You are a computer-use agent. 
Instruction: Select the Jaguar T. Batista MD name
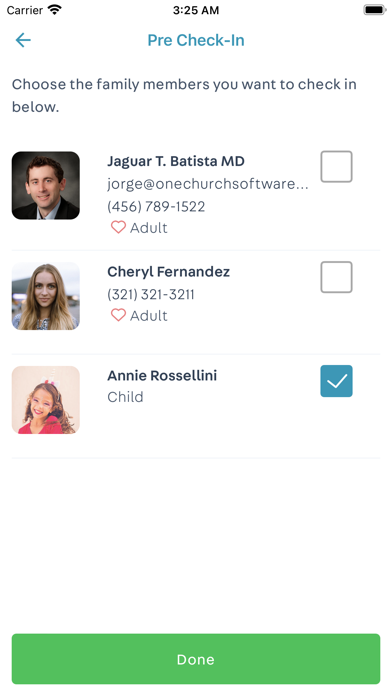pyautogui.click(x=176, y=161)
